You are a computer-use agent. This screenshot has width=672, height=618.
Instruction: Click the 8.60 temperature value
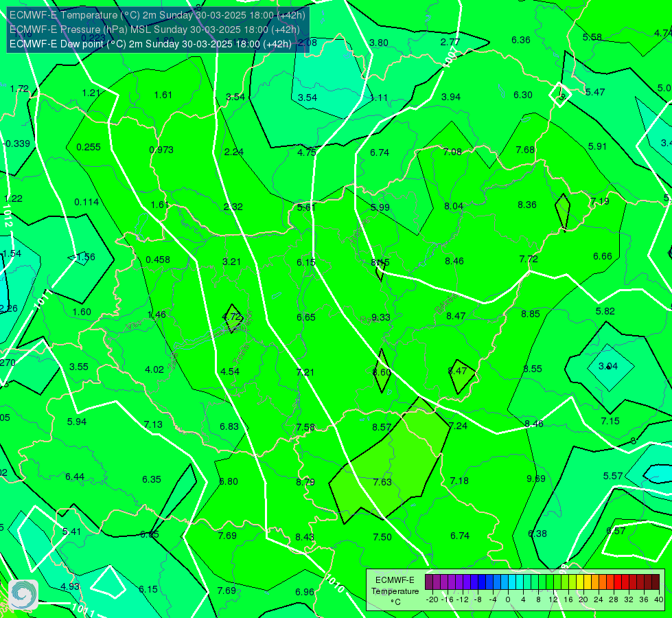[x=382, y=372]
